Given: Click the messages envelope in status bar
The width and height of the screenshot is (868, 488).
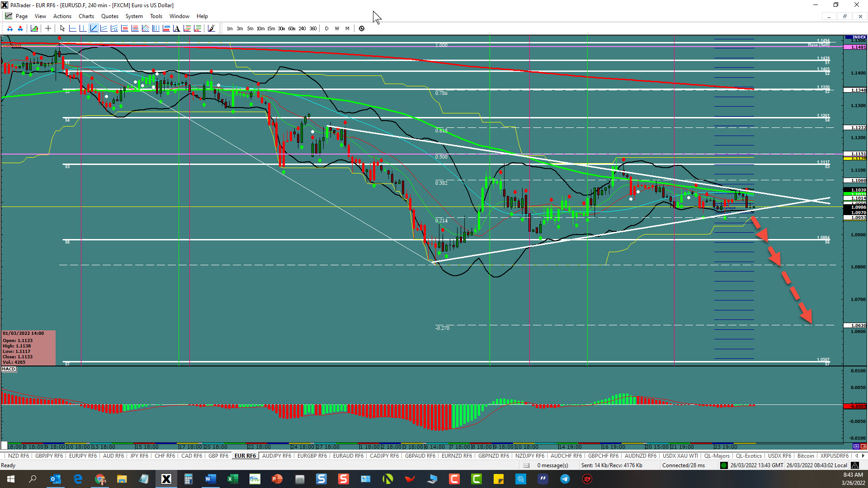Looking at the screenshot, I should 526,465.
